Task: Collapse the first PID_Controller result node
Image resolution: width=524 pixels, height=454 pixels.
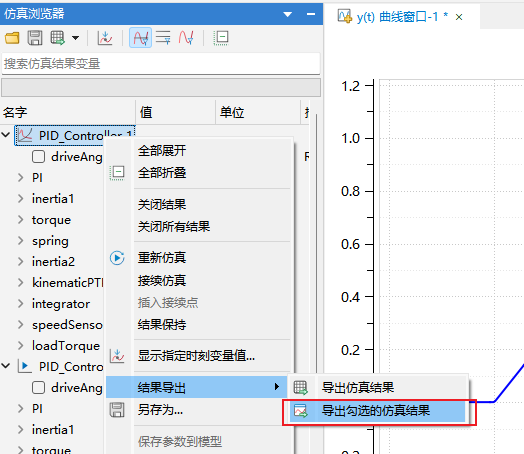Action: [x=6, y=135]
